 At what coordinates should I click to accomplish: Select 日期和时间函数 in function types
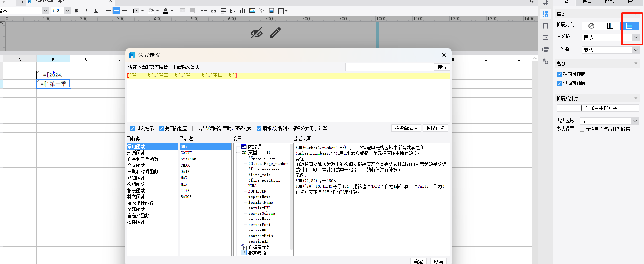point(143,172)
